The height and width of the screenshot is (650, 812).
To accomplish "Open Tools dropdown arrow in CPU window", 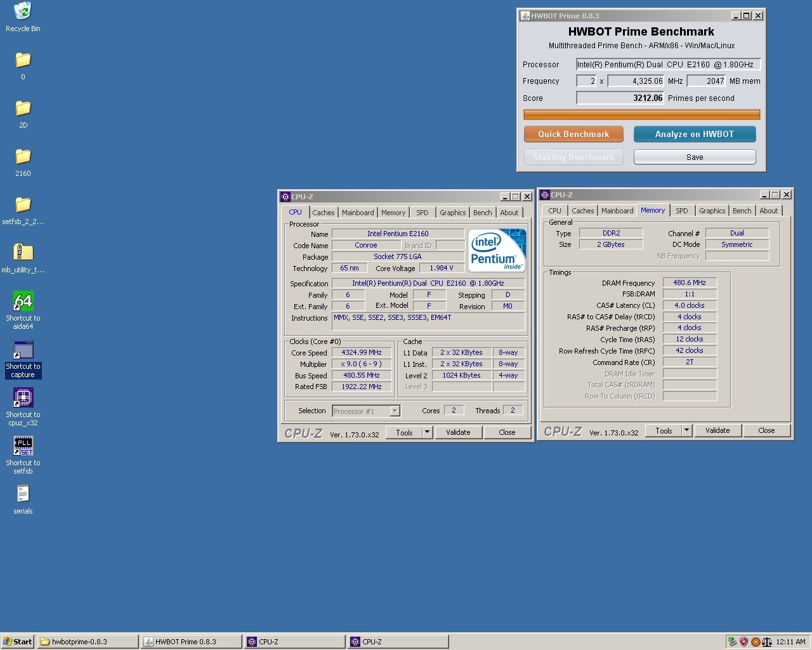I will [x=428, y=432].
